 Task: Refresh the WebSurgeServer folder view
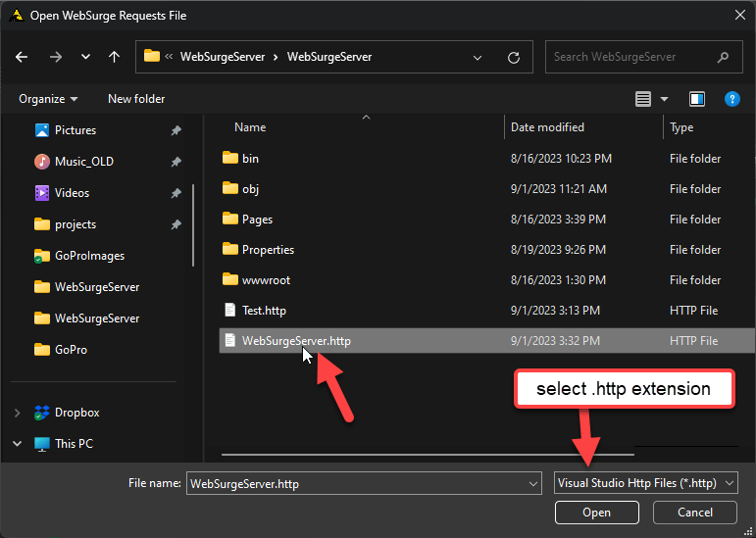coord(514,57)
